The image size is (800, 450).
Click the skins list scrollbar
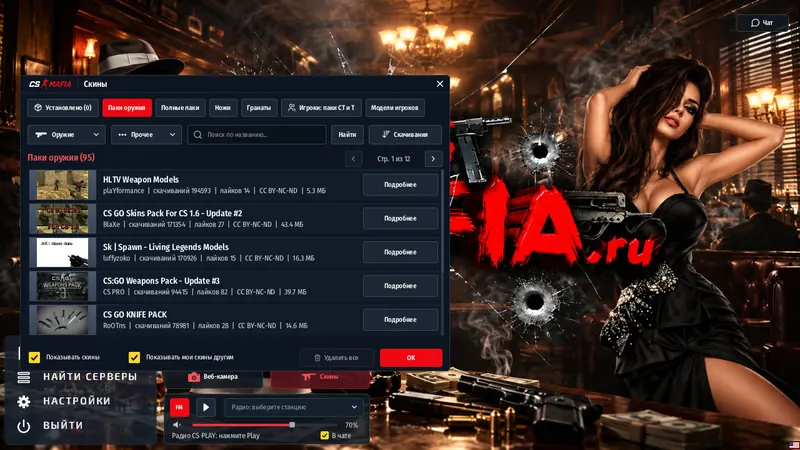[x=442, y=253]
